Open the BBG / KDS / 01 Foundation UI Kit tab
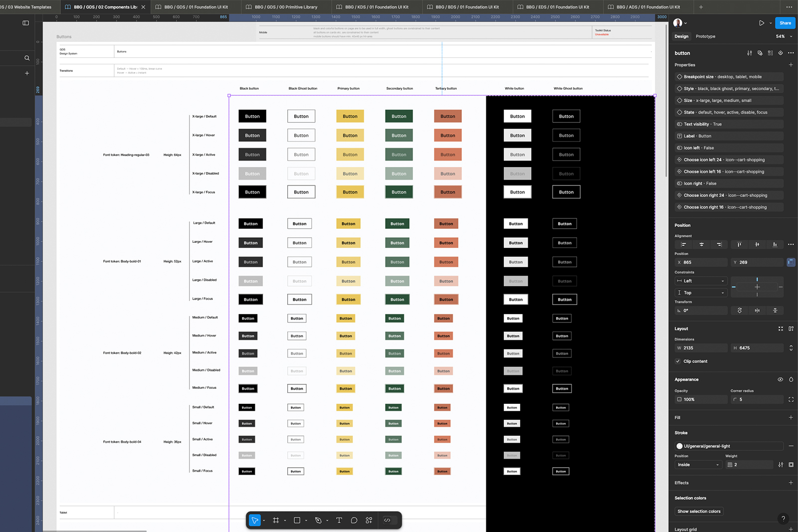Image resolution: width=798 pixels, height=532 pixels. pos(376,7)
